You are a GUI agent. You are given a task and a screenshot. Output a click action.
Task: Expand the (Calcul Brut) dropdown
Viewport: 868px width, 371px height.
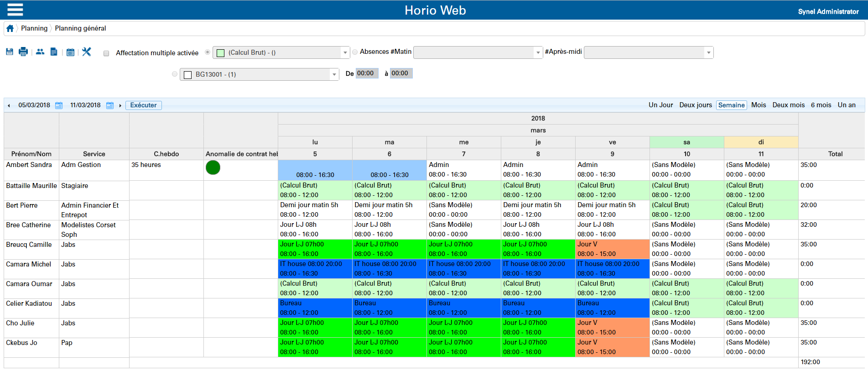(345, 53)
